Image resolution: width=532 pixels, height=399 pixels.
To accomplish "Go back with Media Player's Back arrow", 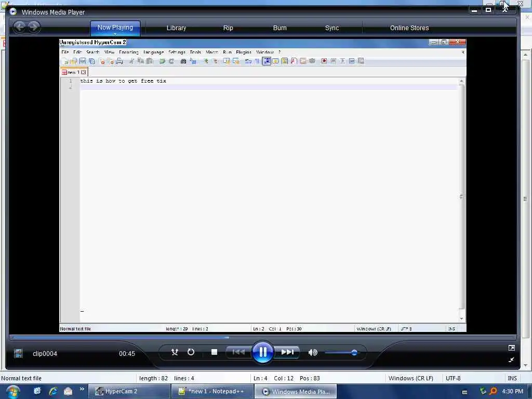I will [x=20, y=27].
